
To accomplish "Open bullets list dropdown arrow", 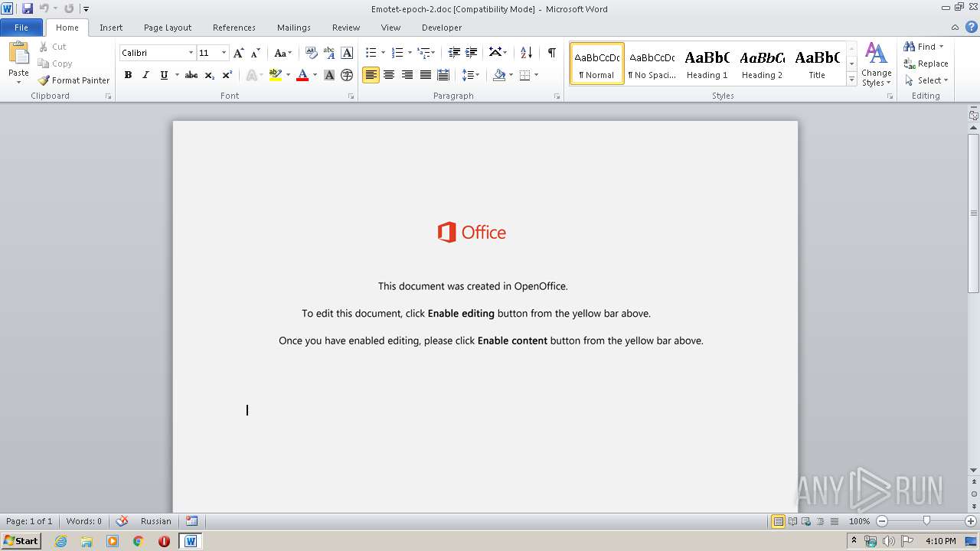I will coord(384,53).
